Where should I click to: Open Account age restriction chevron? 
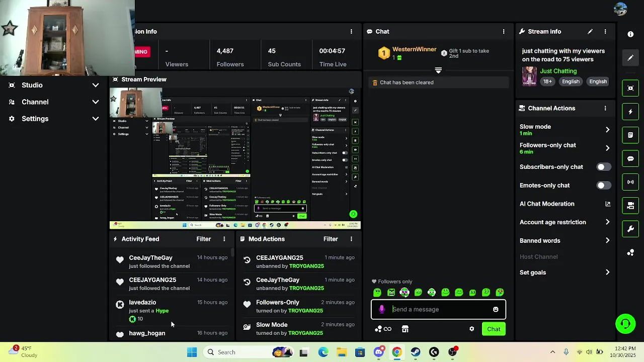click(607, 222)
